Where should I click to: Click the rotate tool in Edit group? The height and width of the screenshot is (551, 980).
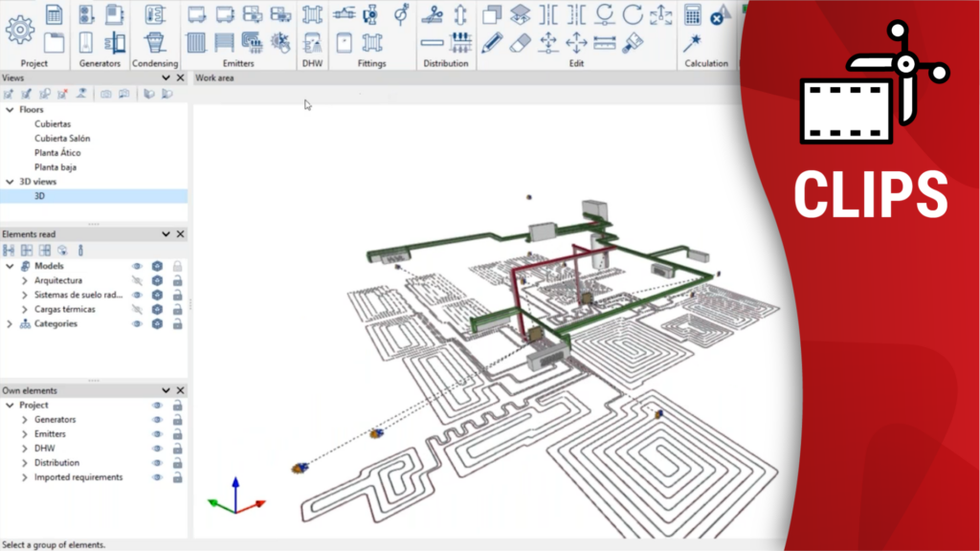pos(633,14)
